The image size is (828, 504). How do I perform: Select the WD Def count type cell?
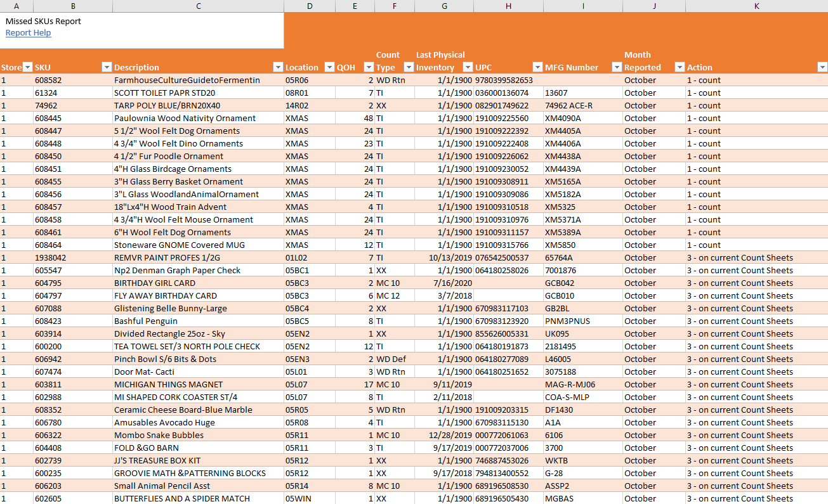coord(395,359)
